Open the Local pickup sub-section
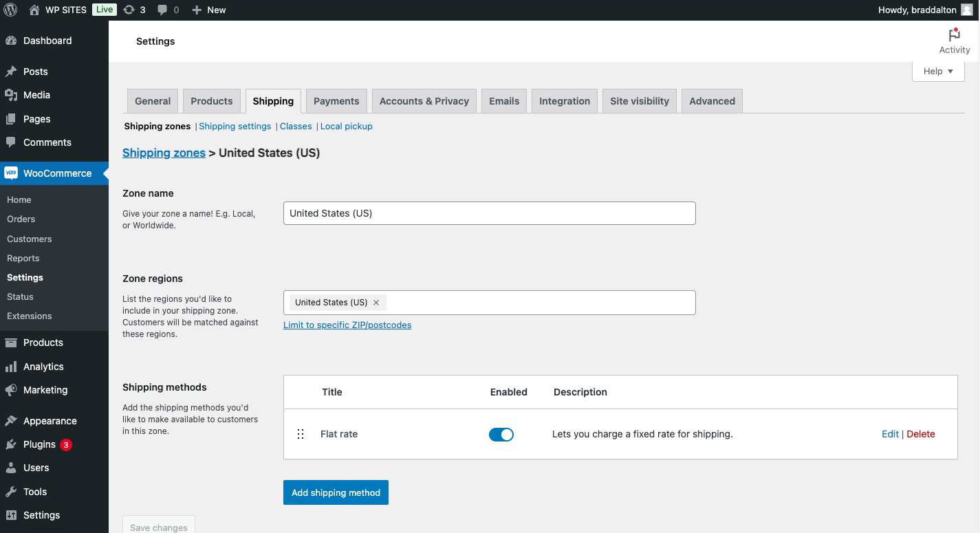Screen dimensions: 980x533 pyautogui.click(x=346, y=126)
